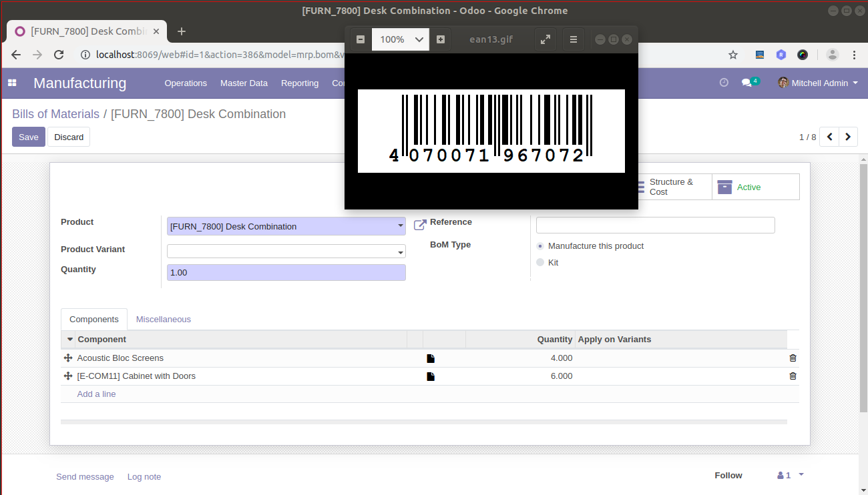Open the Odoo activities clock icon
This screenshot has height=495, width=868.
coord(724,83)
